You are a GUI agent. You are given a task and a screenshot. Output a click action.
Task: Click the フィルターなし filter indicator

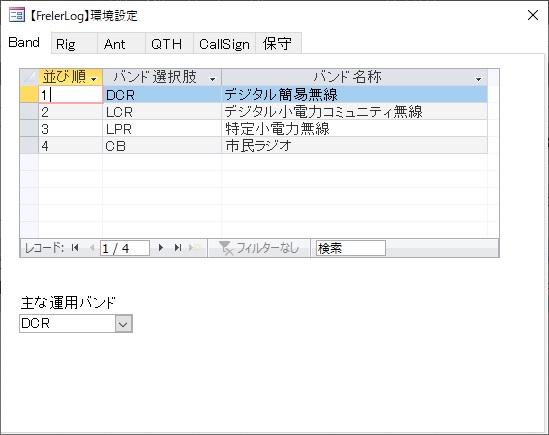point(259,248)
